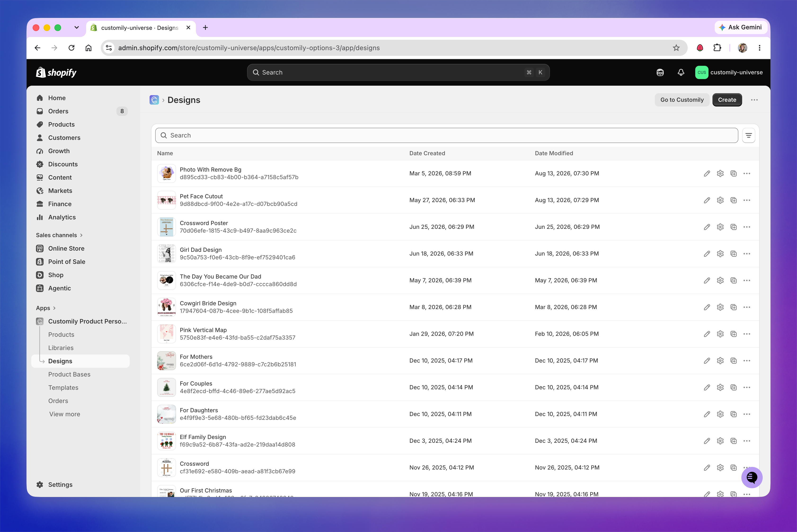Open more options for Pet Face Cutout
This screenshot has width=797, height=532.
747,200
